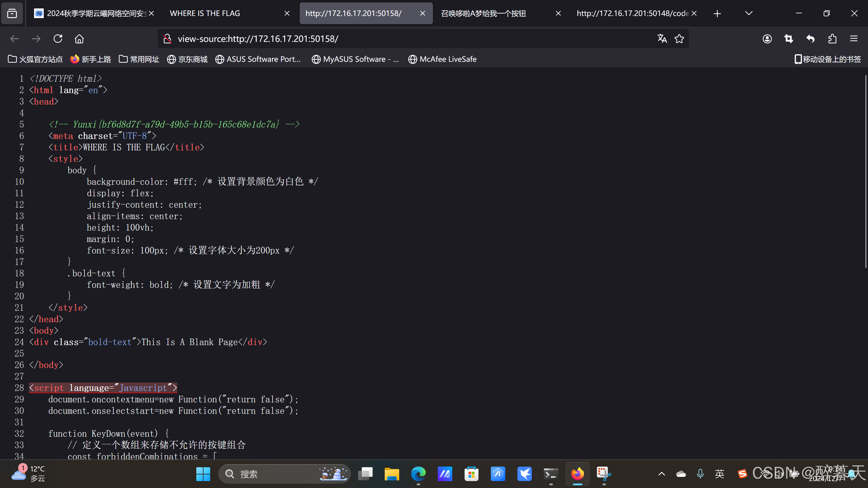Reload the current page
The width and height of the screenshot is (868, 488).
click(x=58, y=39)
